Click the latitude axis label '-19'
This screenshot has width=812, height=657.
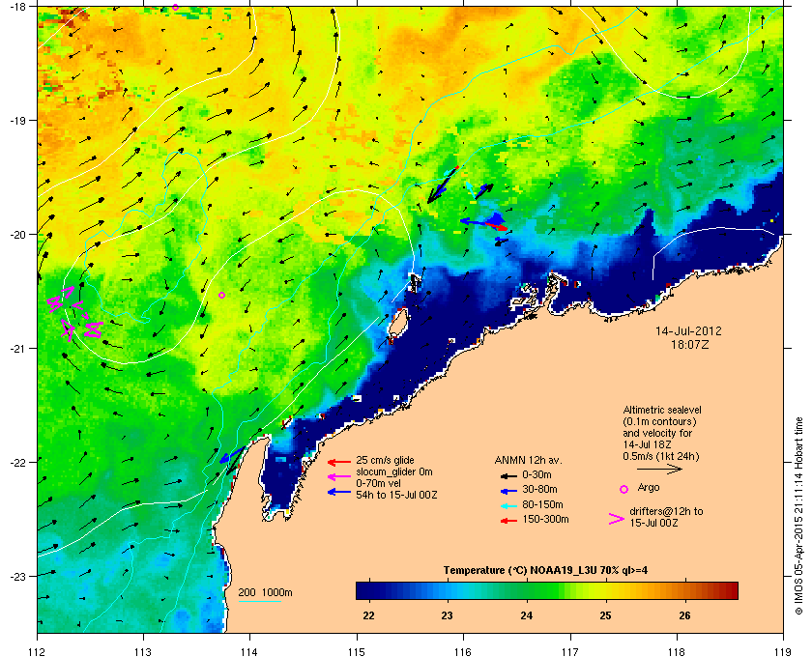pyautogui.click(x=17, y=120)
